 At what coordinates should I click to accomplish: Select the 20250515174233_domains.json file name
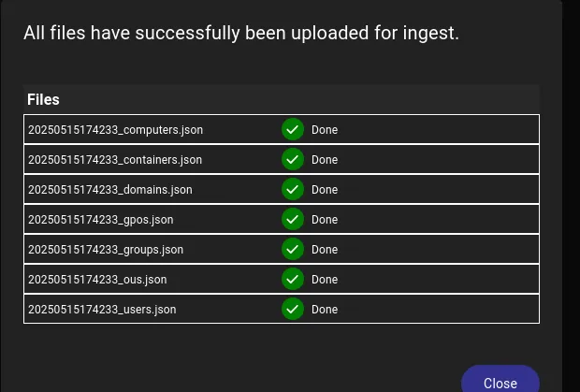tap(110, 190)
